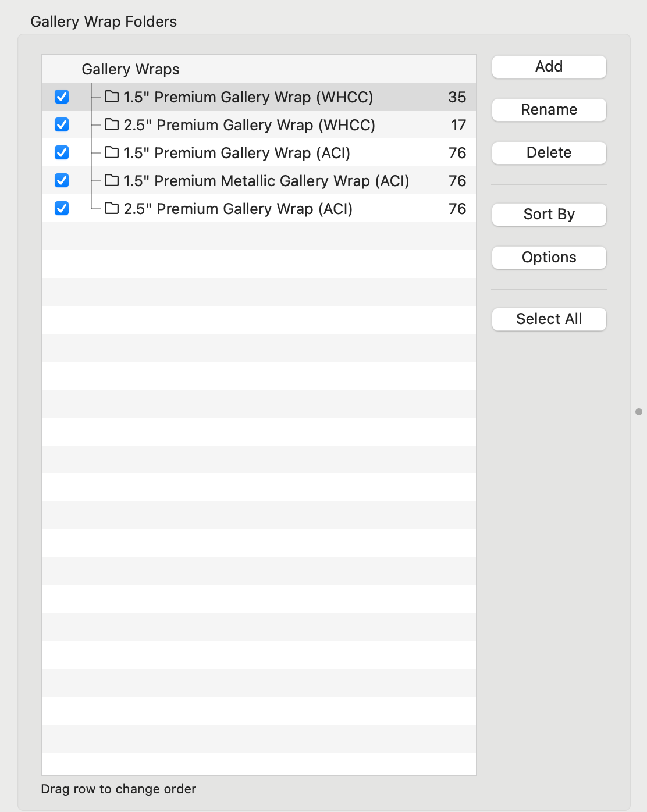The height and width of the screenshot is (812, 647).
Task: Click folder icon of 2.5" Premium Gallery Wrap (WHCC)
Action: coord(112,124)
